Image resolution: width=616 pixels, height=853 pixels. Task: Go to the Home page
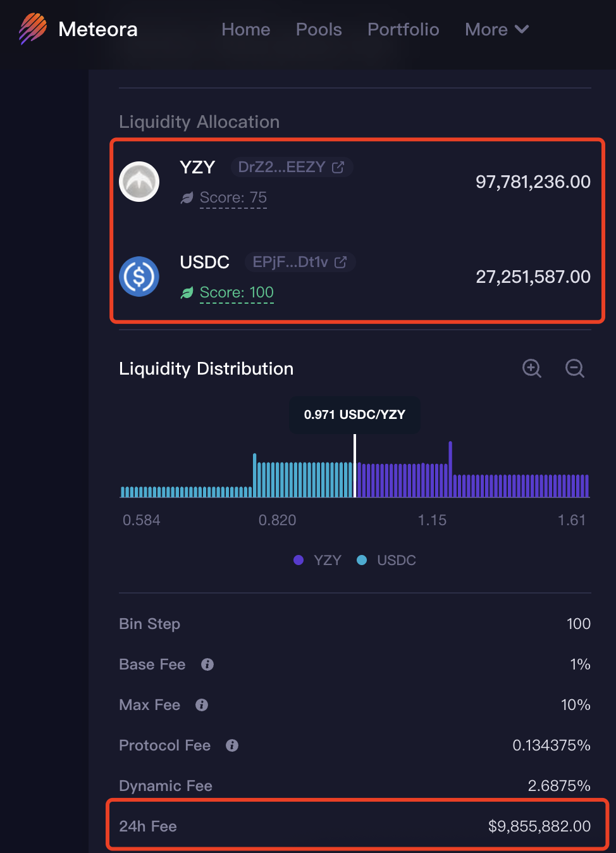(x=245, y=30)
